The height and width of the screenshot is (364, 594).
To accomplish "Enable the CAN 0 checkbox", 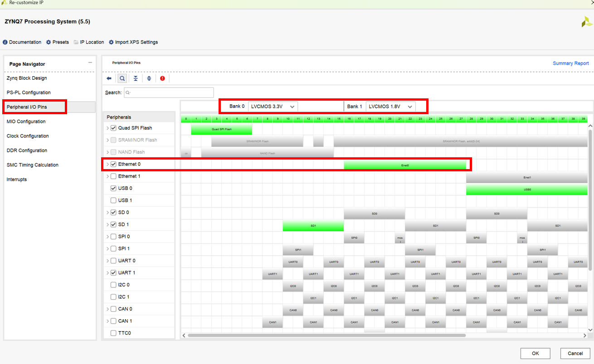I will pos(113,309).
